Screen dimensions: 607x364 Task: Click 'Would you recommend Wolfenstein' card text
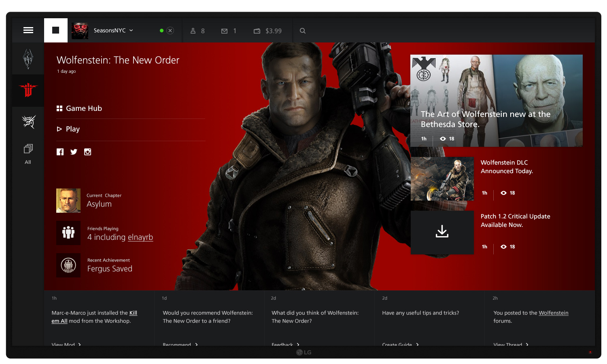(208, 317)
